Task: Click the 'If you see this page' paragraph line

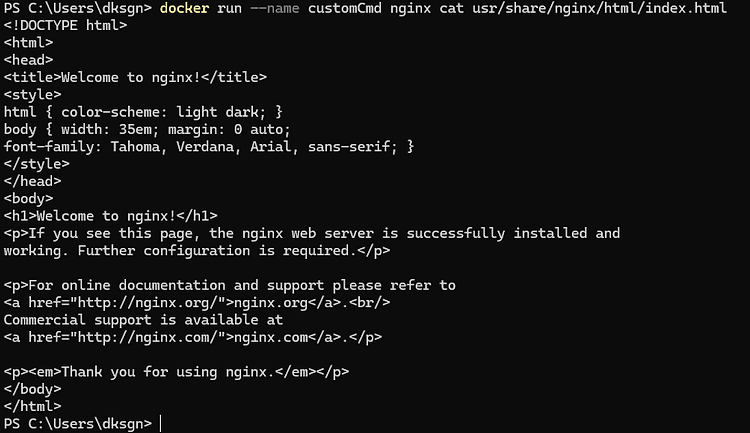Action: tap(312, 233)
